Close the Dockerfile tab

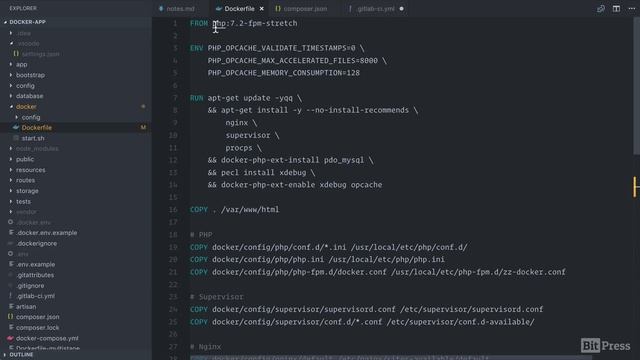(x=262, y=9)
